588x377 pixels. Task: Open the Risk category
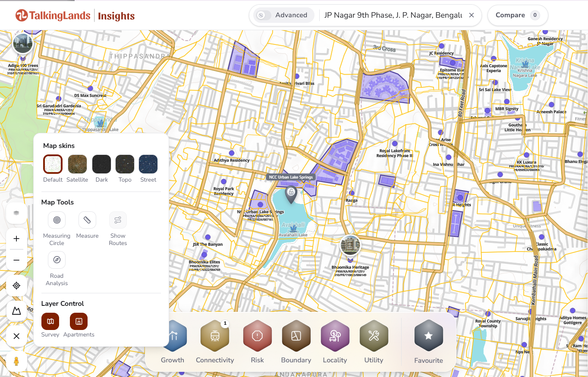pyautogui.click(x=258, y=336)
